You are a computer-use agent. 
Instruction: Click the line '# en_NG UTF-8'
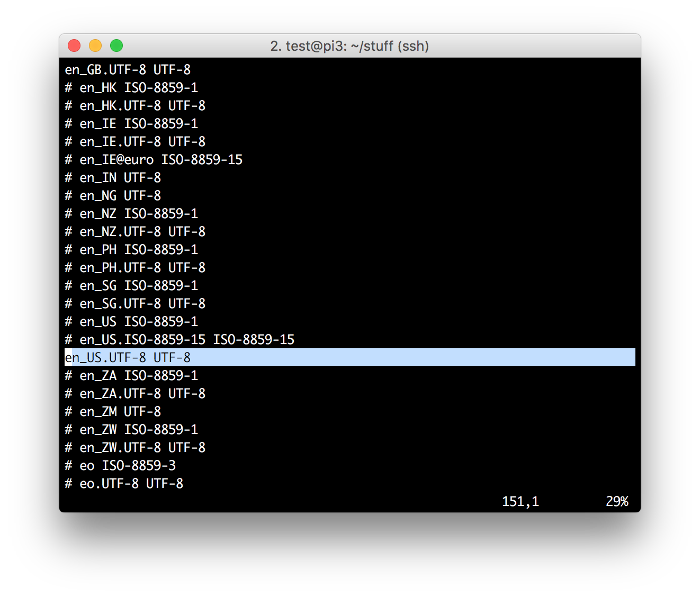113,196
